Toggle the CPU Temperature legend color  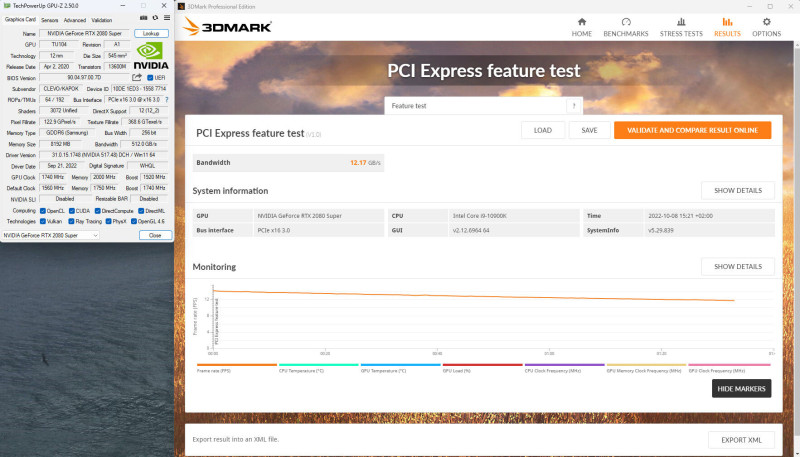point(319,365)
